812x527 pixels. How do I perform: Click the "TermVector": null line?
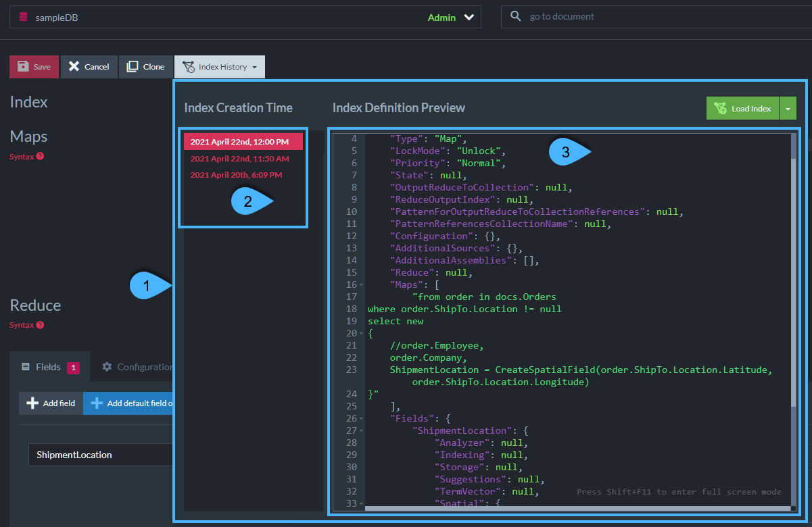click(486, 491)
